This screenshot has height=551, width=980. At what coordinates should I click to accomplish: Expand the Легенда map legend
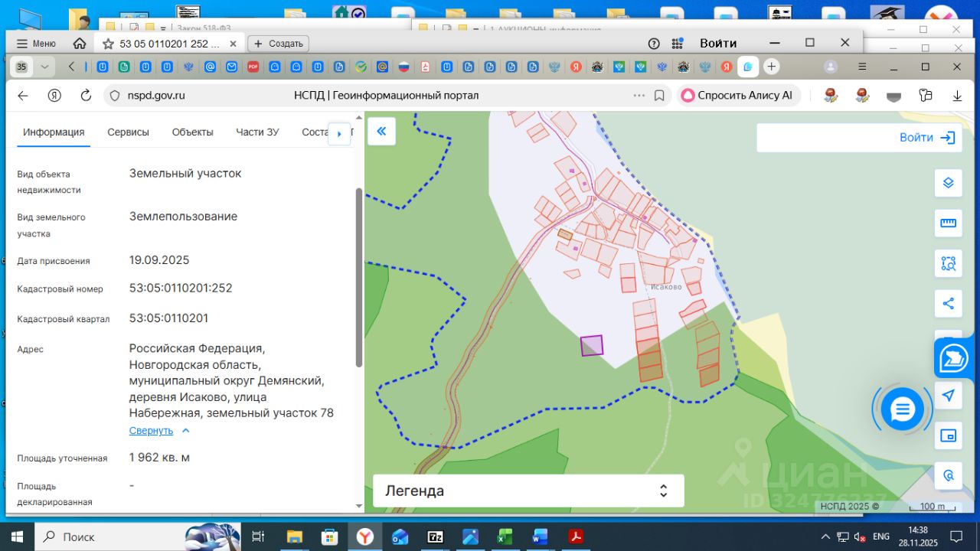(x=528, y=491)
